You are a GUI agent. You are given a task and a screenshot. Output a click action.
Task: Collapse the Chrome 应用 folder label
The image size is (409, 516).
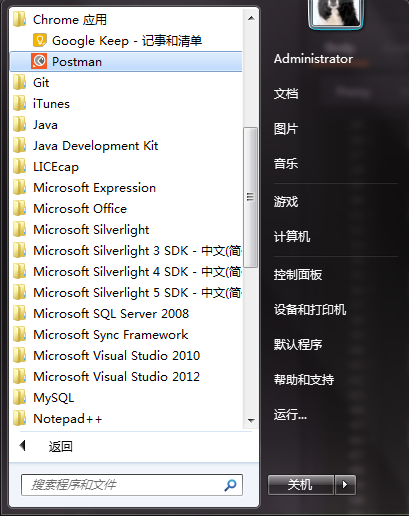[x=70, y=20]
